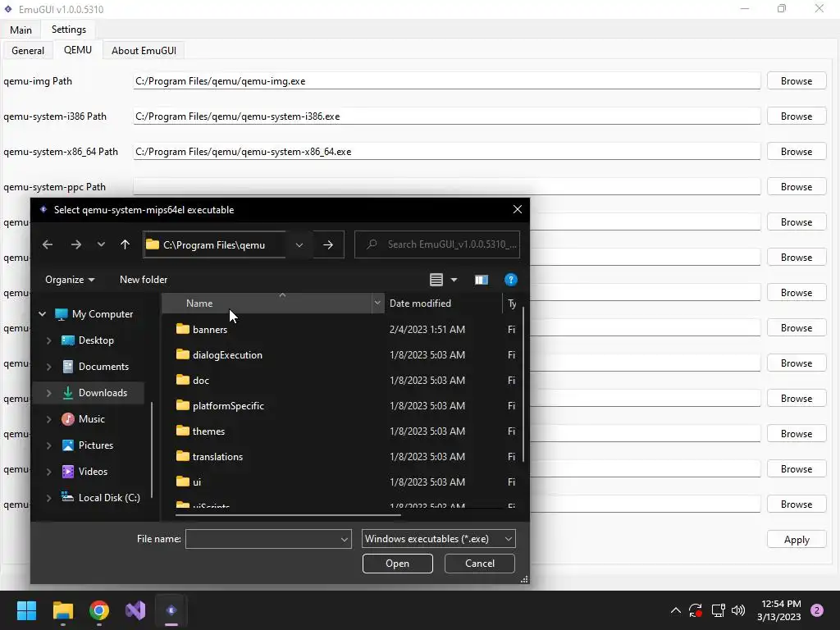Open File Explorer from taskbar
840x630 pixels.
coord(62,610)
